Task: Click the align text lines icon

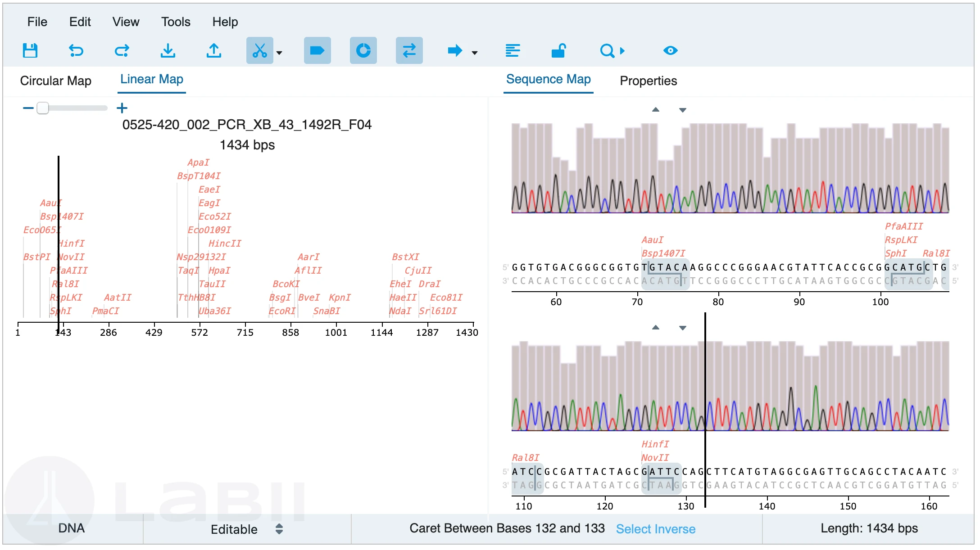Action: [x=513, y=50]
